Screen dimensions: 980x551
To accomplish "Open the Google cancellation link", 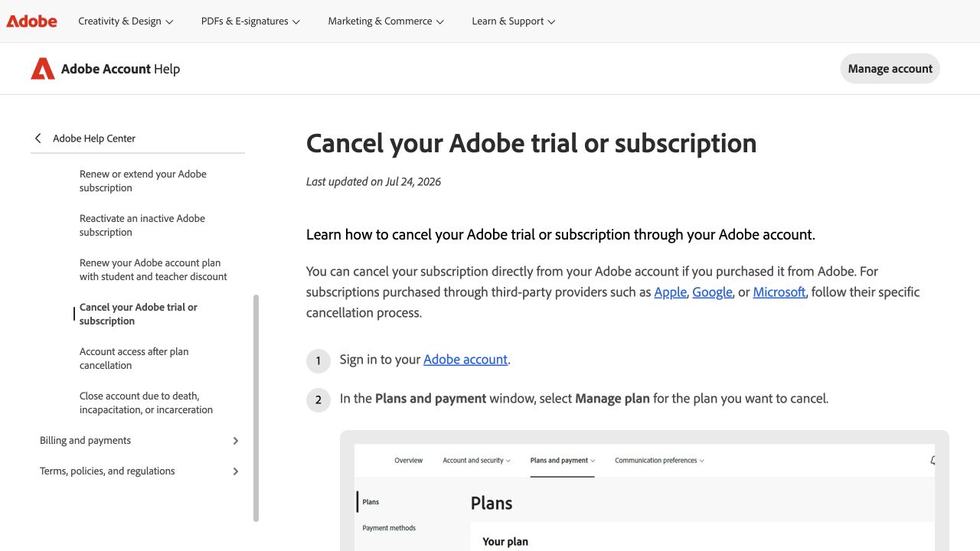I will point(712,292).
